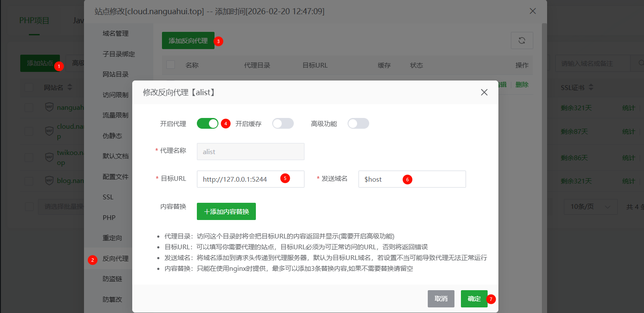The image size is (644, 313).
Task: Close the 站点修改 window
Action: pos(533,11)
